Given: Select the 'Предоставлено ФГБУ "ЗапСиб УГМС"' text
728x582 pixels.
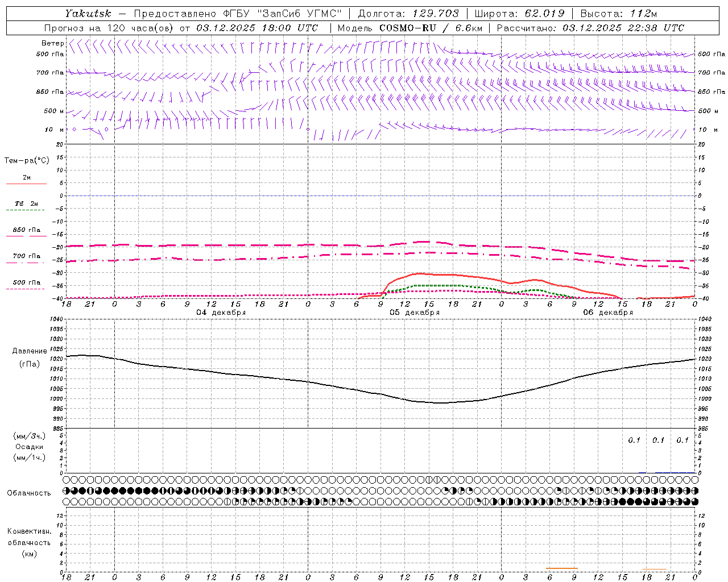Looking at the screenshot, I should (x=238, y=14).
